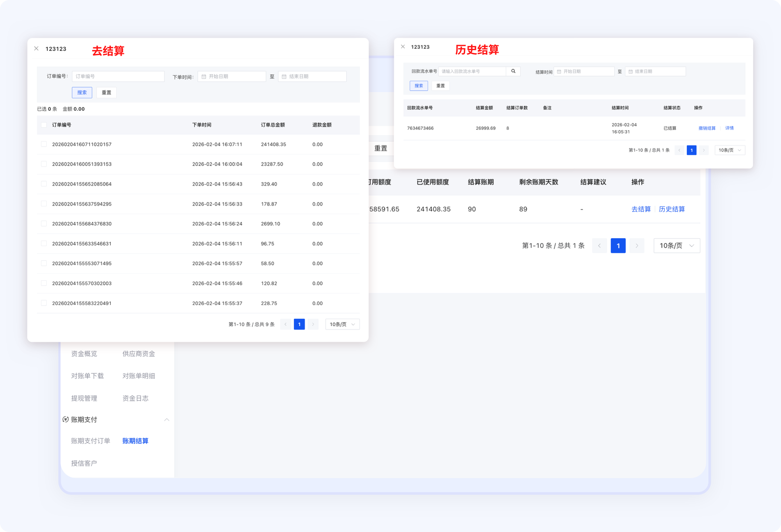Select checkbox for order 20260204155652085064
Viewport: 781px width, 532px height.
coord(44,184)
